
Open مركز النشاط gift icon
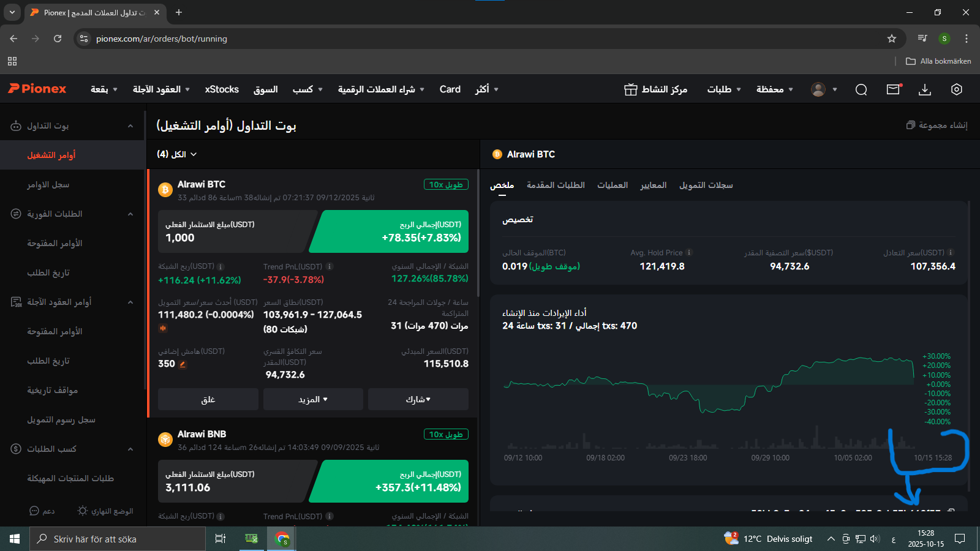pos(630,89)
